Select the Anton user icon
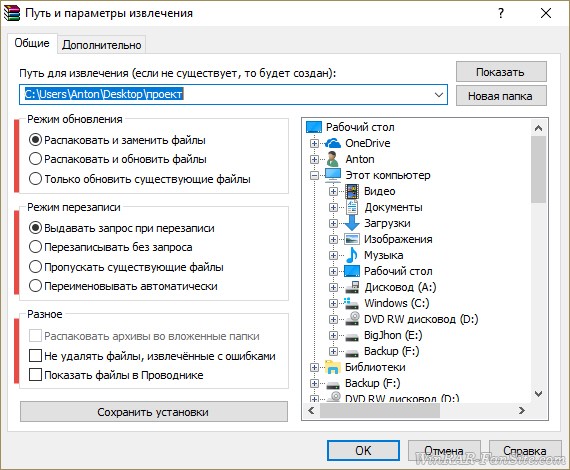The image size is (570, 470). click(332, 159)
